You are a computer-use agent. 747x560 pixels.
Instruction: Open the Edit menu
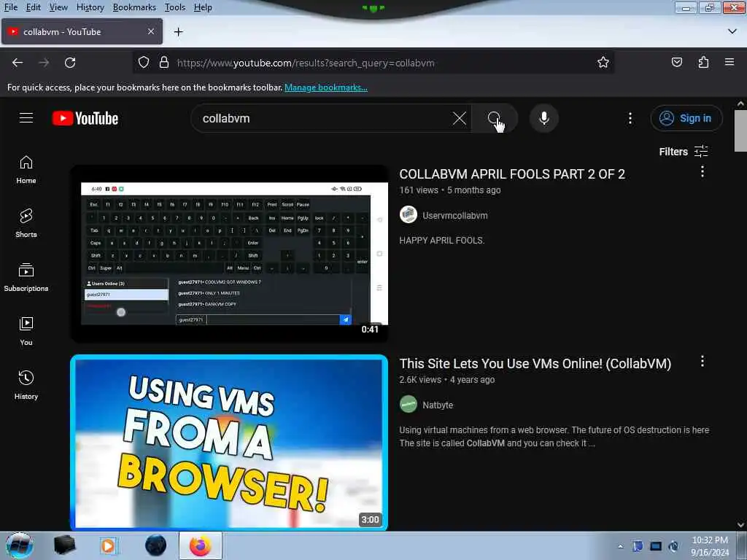coord(34,7)
